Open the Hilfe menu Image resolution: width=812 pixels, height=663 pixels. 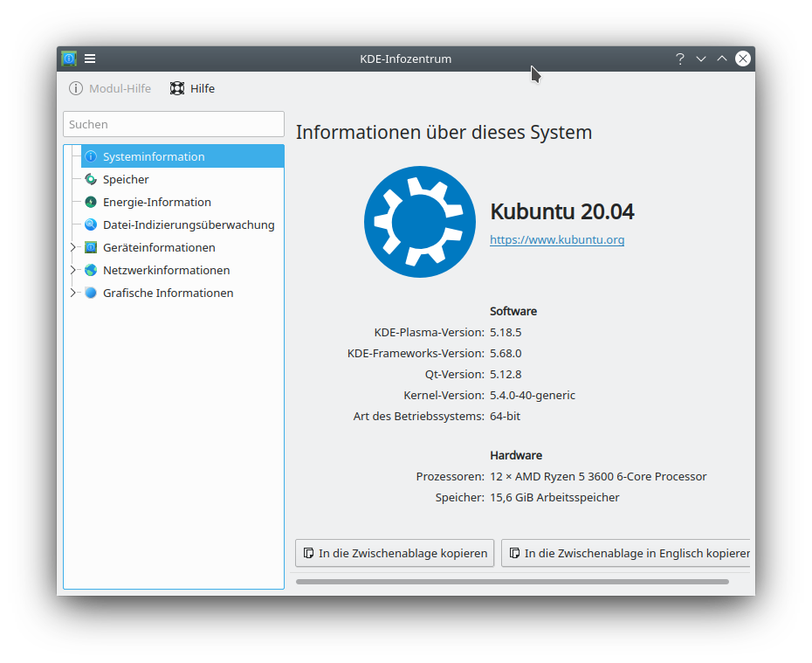tap(192, 88)
